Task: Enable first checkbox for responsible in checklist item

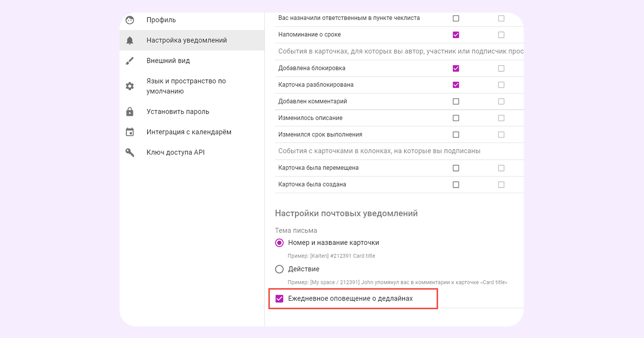Action: click(456, 18)
